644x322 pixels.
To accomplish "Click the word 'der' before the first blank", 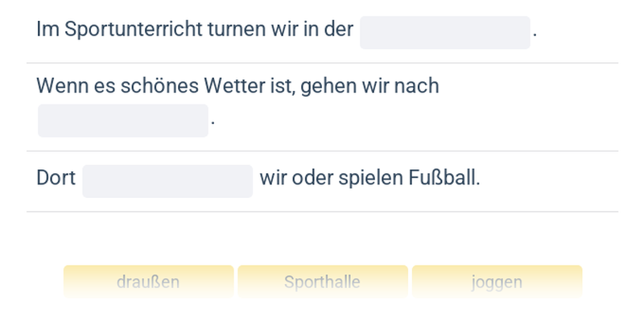I will pos(339,30).
